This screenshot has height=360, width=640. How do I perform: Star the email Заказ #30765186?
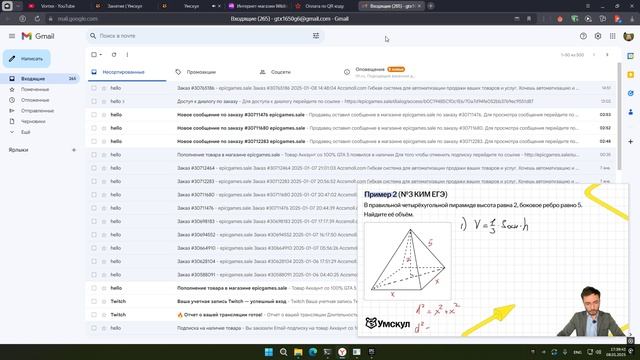[x=104, y=88]
